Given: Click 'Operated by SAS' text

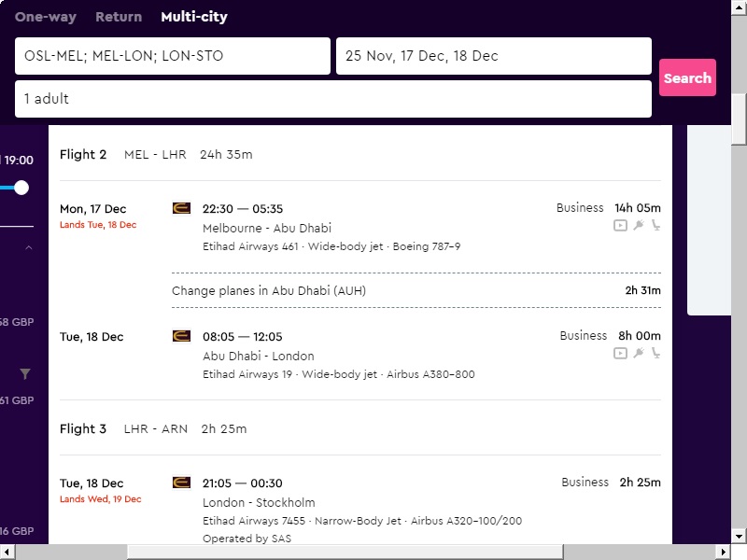Looking at the screenshot, I should point(247,539).
